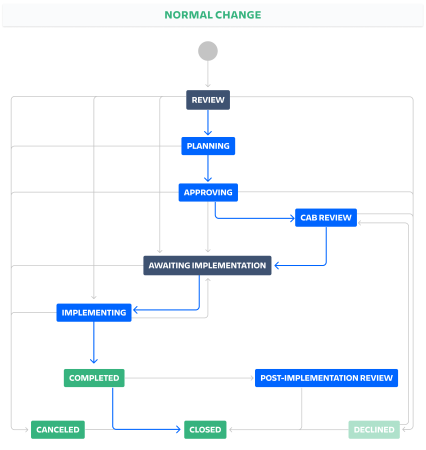Image resolution: width=426 pixels, height=450 pixels.
Task: Select blue transition arrow into CAB REVIEW
Action: pyautogui.click(x=253, y=218)
